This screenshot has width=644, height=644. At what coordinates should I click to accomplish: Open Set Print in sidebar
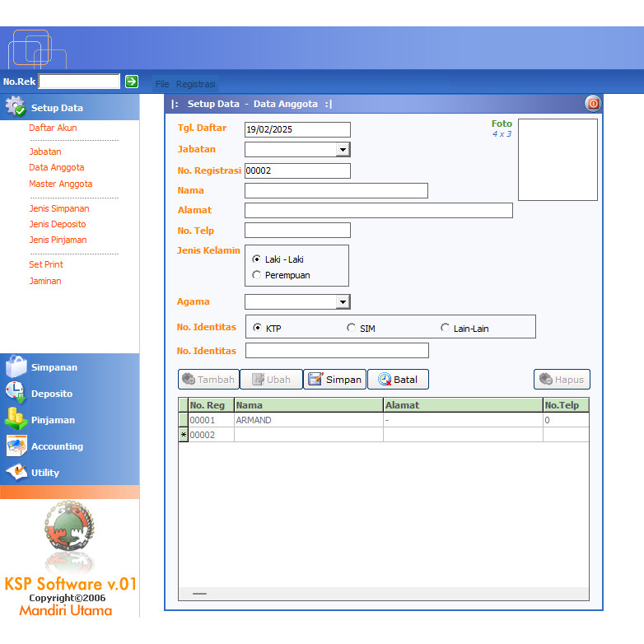[46, 264]
